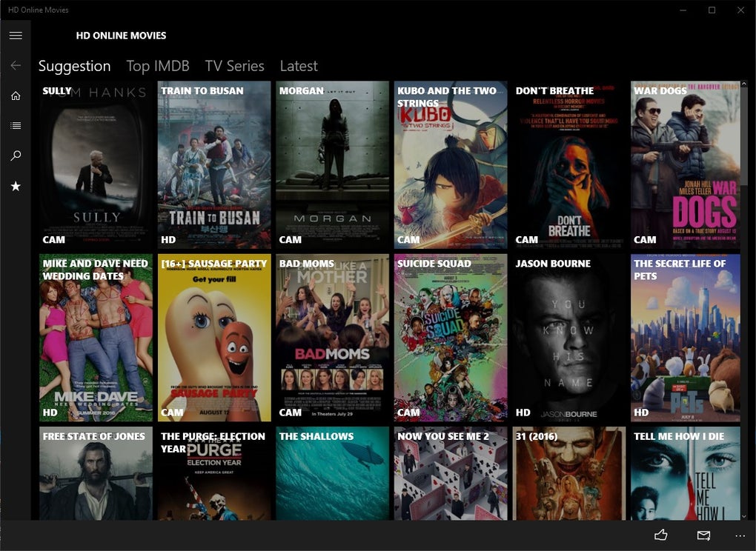
Task: Open the 31 (2016) poster
Action: (x=569, y=473)
